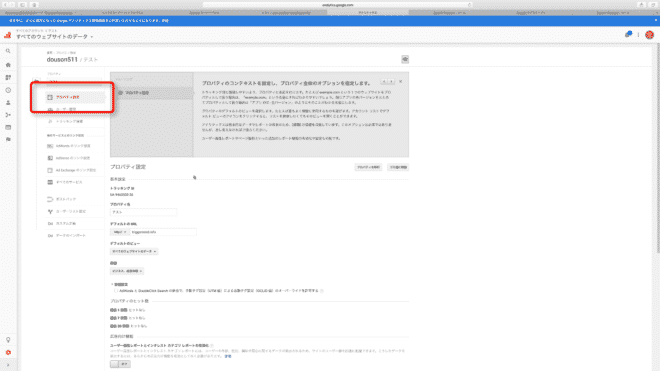Open the industry category dropdown
Viewport: 660px width, 371px height.
[127, 271]
